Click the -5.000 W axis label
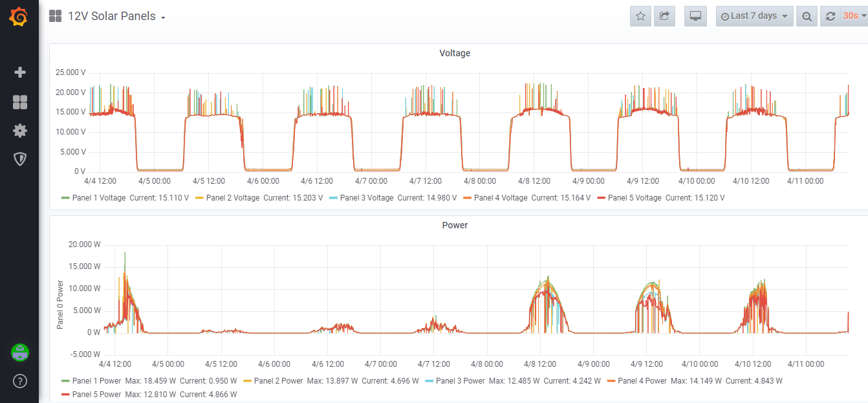 (85, 354)
